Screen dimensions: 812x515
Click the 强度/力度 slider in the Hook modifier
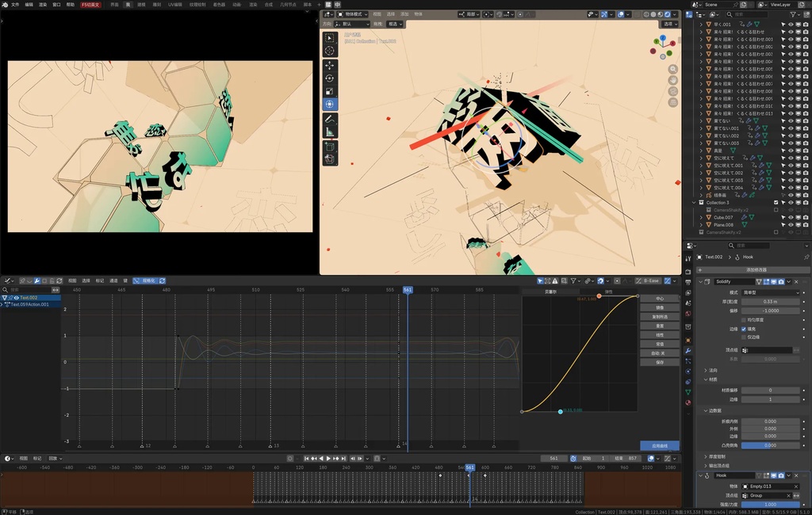pos(769,504)
